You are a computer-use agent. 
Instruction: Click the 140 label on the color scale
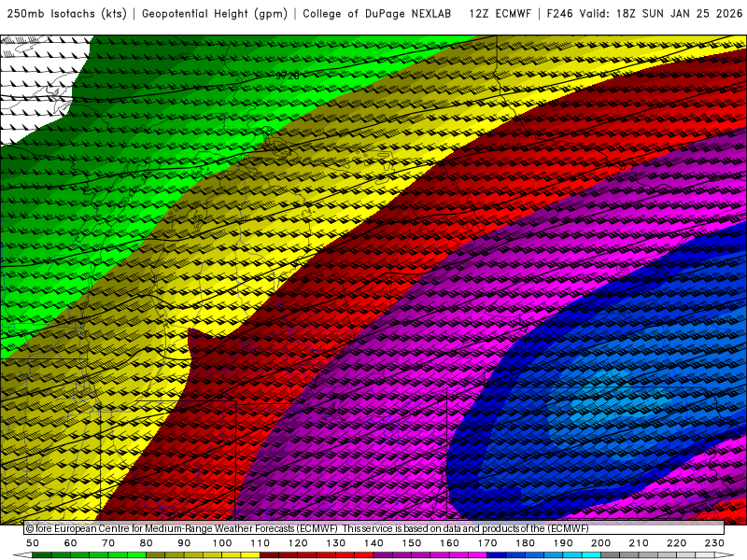tap(373, 543)
